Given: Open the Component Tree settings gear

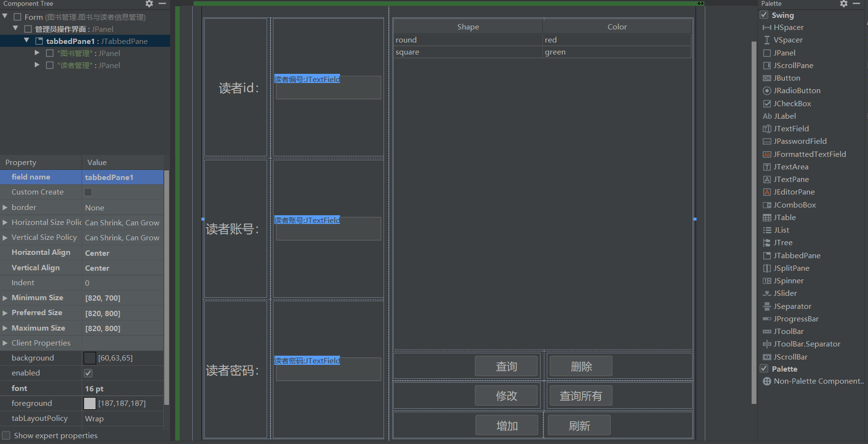Looking at the screenshot, I should tap(149, 4).
